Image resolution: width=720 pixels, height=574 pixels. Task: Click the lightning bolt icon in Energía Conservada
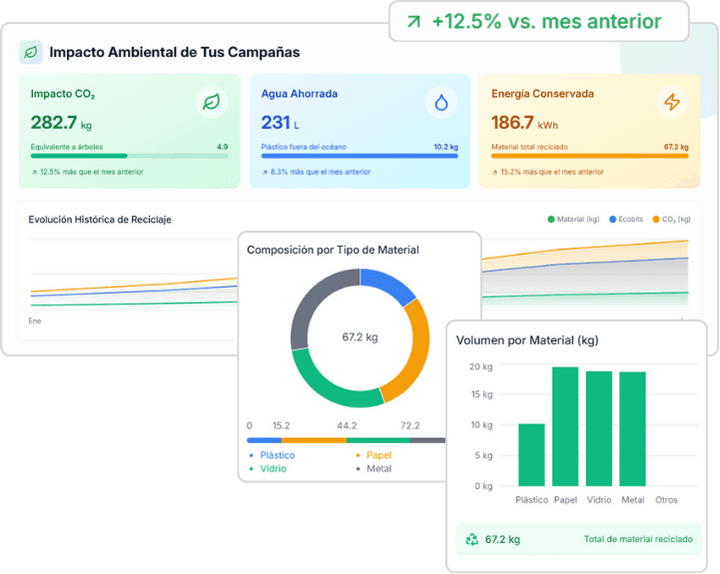coord(672,102)
